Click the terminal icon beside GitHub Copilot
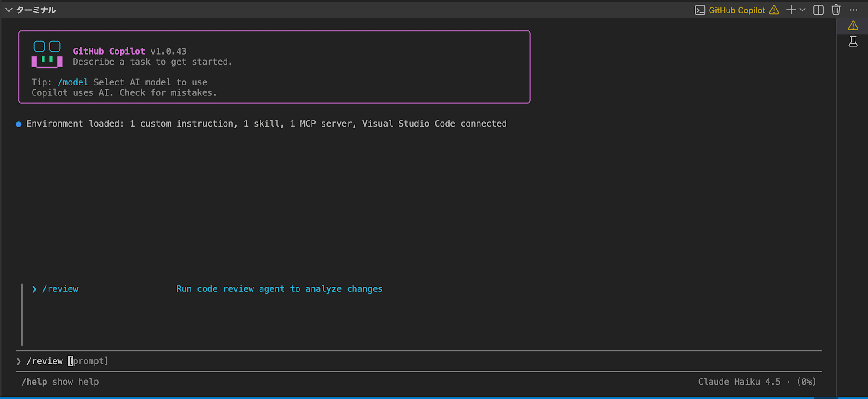Viewport: 868px width, 399px height. (700, 10)
